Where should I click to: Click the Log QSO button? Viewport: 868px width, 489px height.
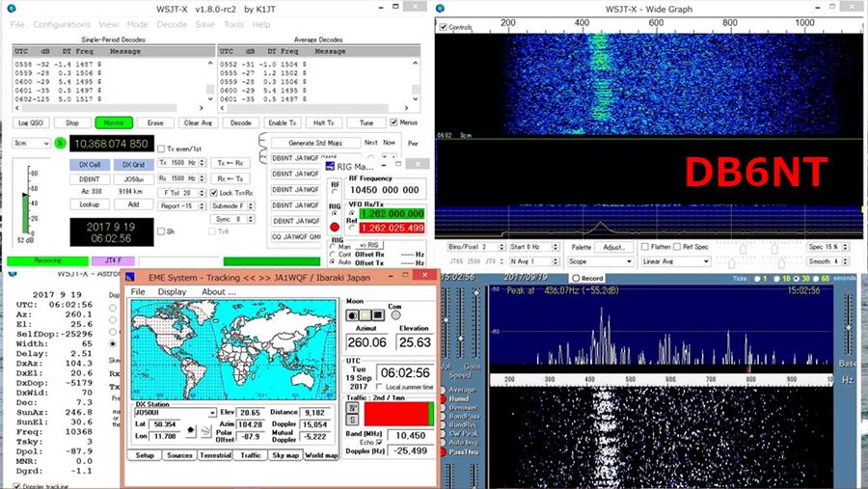click(31, 122)
